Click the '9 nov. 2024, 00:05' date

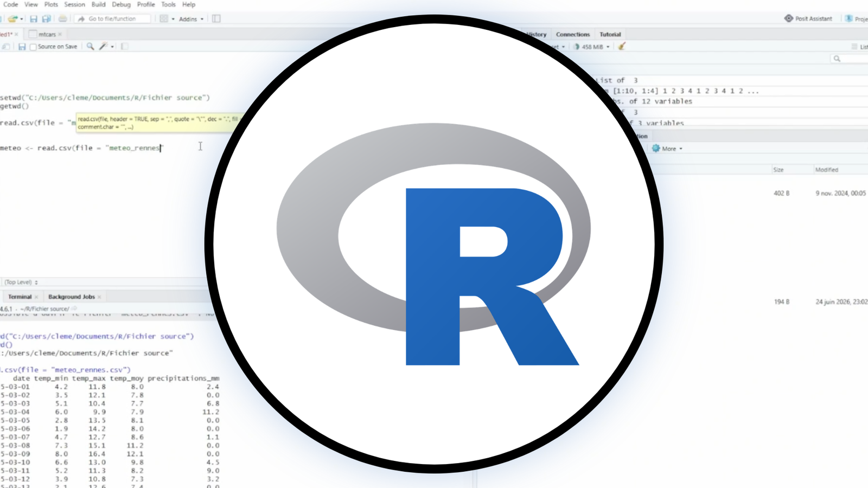(840, 193)
